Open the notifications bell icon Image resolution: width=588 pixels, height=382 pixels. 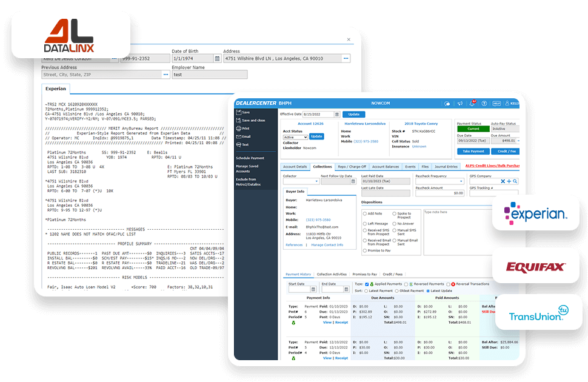472,103
